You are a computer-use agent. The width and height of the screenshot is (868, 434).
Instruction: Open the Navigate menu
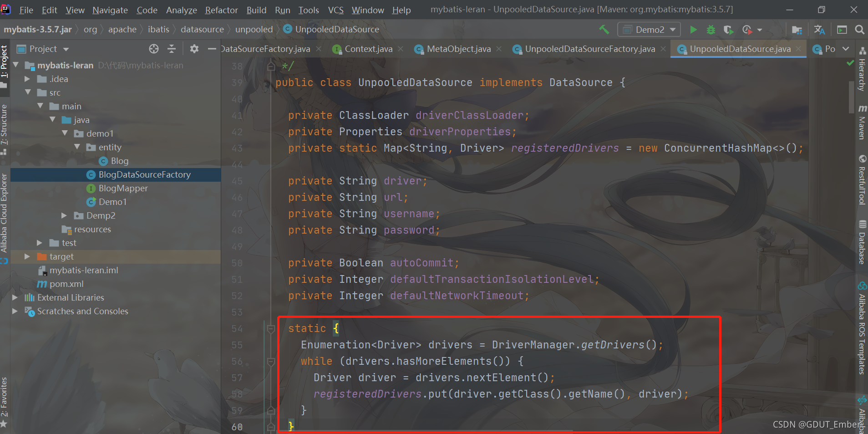pos(110,10)
